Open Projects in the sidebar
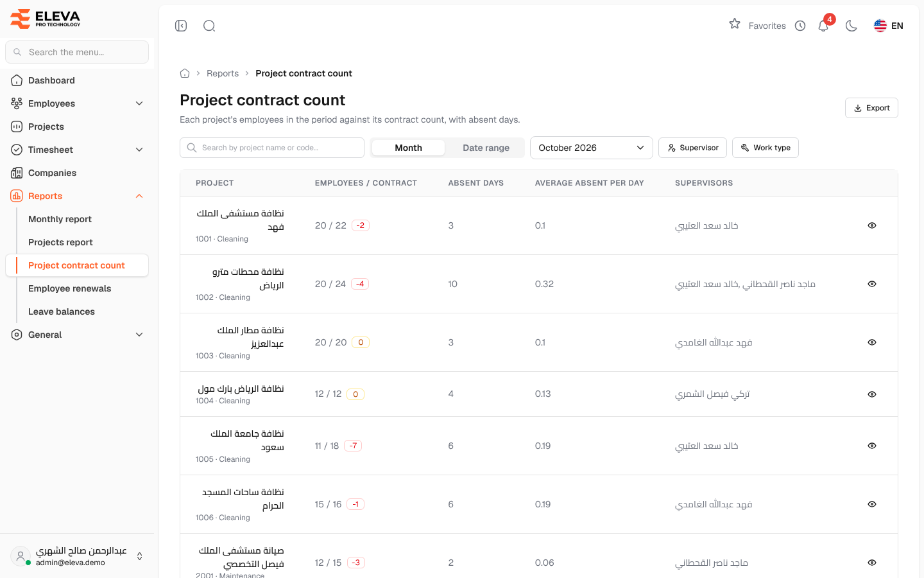 tap(77, 127)
